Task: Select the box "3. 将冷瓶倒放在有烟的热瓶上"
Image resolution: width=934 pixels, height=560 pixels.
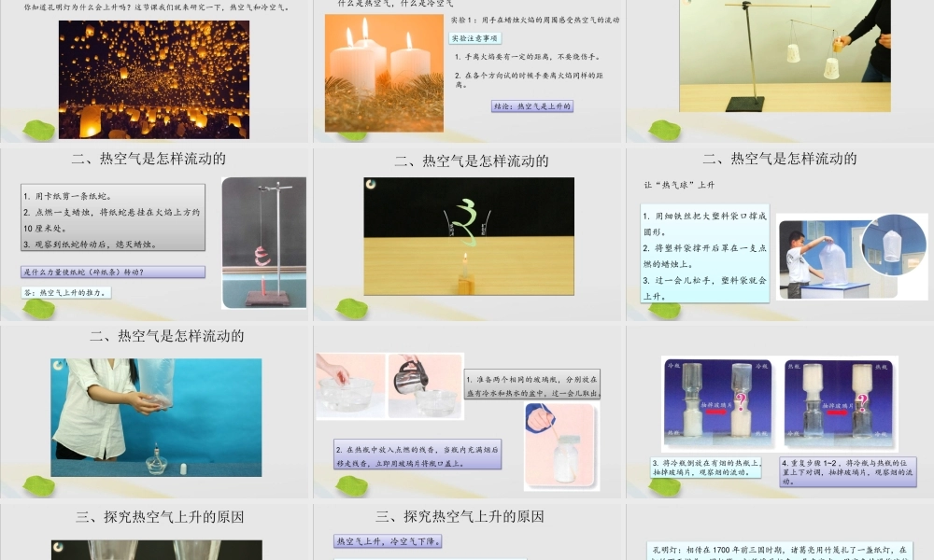Action: point(706,468)
